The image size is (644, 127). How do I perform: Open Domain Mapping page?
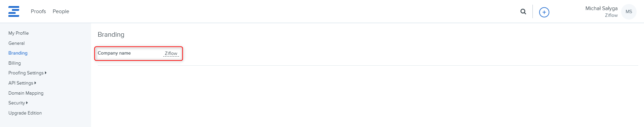point(26,93)
